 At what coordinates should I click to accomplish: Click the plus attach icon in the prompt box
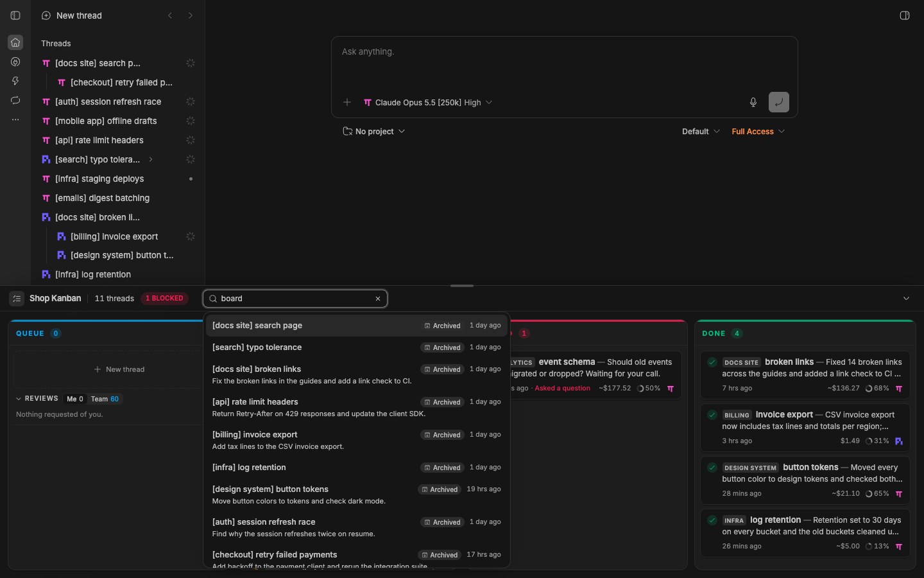(x=347, y=102)
